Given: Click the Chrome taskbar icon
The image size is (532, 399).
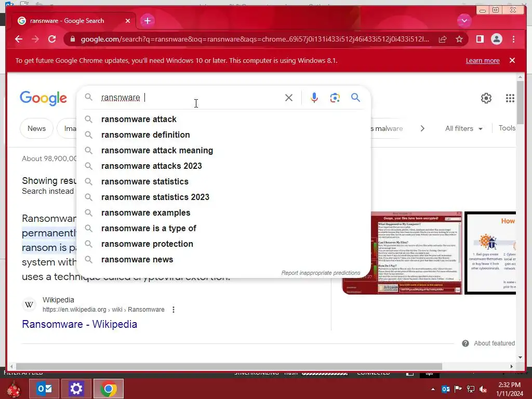Looking at the screenshot, I should (x=109, y=389).
